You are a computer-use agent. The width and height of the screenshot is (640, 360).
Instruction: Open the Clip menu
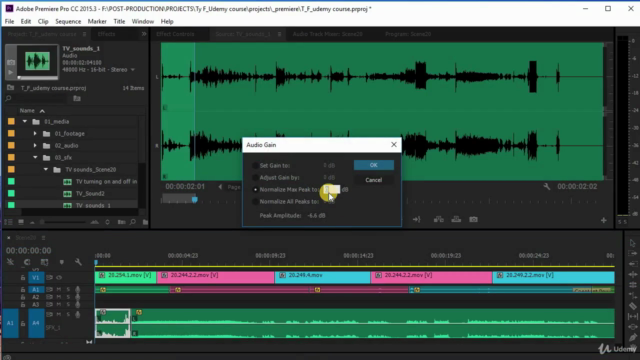pyautogui.click(x=43, y=21)
